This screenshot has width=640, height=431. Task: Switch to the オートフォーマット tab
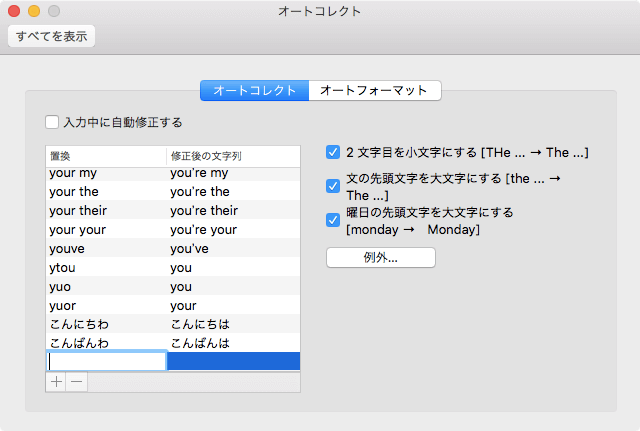coord(375,91)
